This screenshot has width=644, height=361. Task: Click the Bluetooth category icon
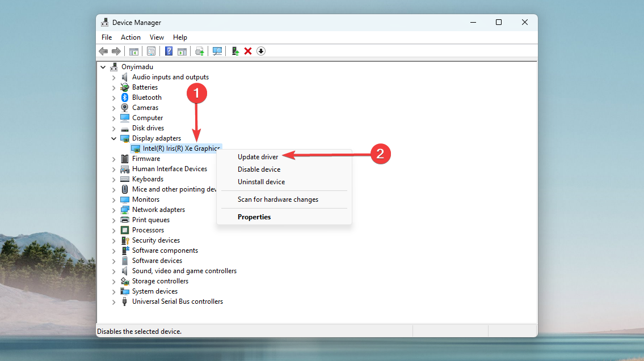[125, 97]
